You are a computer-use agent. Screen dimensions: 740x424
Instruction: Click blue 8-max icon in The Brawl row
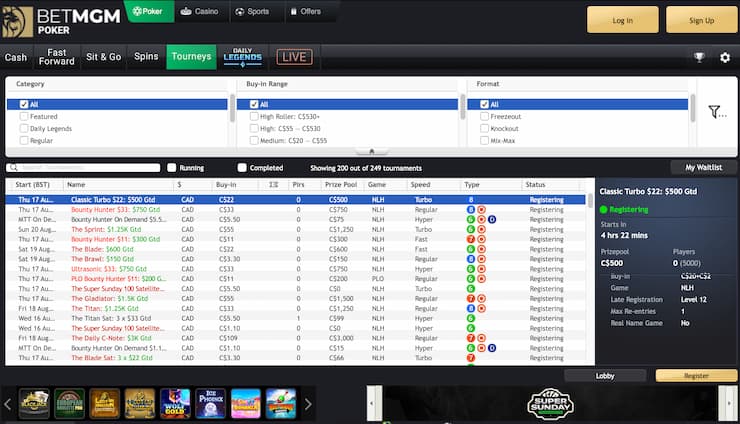(x=471, y=259)
